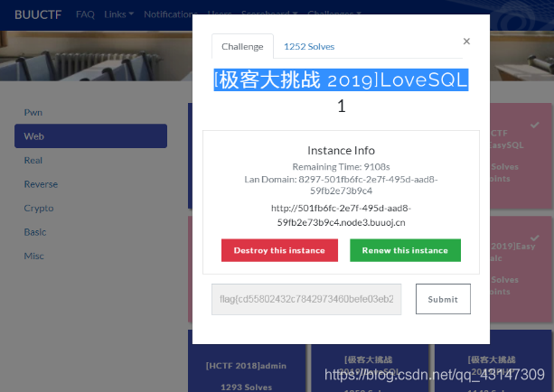This screenshot has height=392, width=554.
Task: Open the 1252 Solves tab
Action: 309,47
